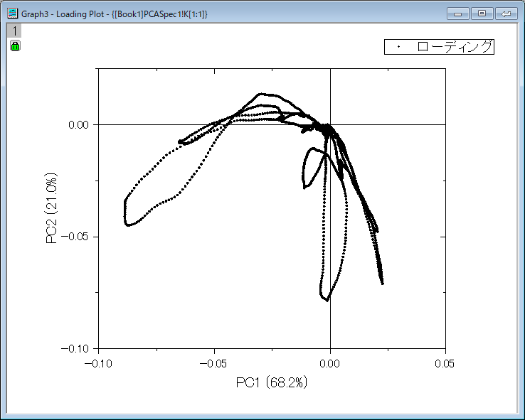Click the 0.00 Y axis tick label
The image size is (525, 420).
point(79,125)
